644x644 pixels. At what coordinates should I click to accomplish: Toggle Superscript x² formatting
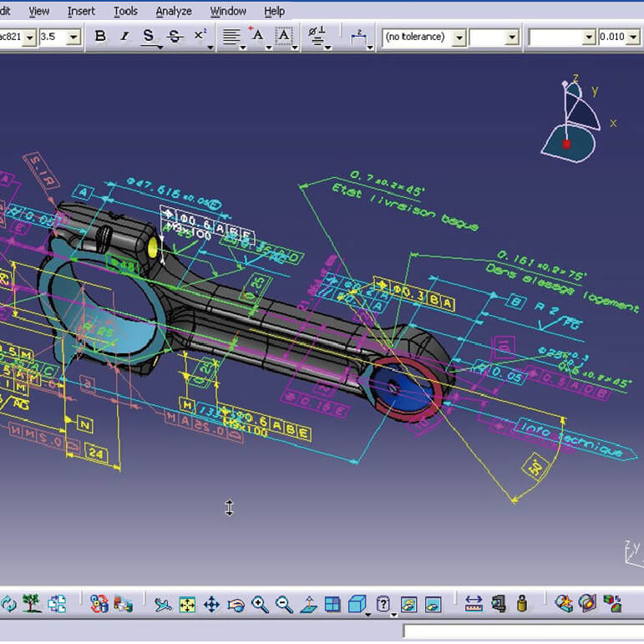[x=200, y=35]
